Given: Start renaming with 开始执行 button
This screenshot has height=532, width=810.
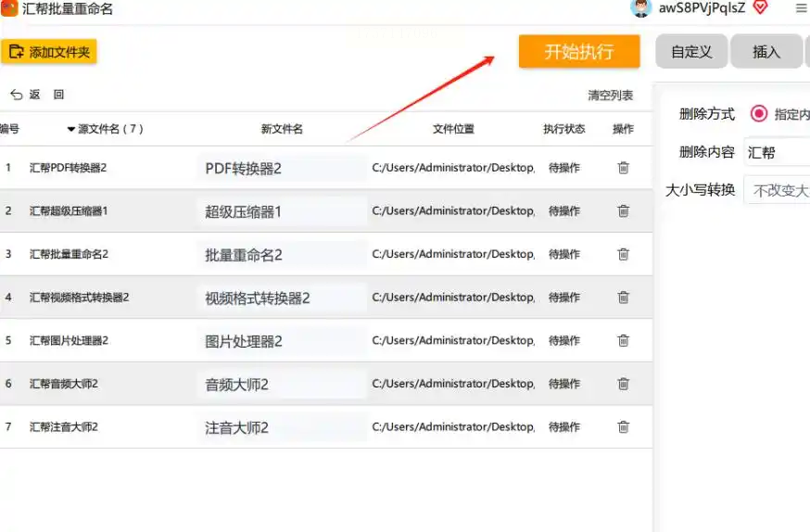Looking at the screenshot, I should (x=579, y=51).
